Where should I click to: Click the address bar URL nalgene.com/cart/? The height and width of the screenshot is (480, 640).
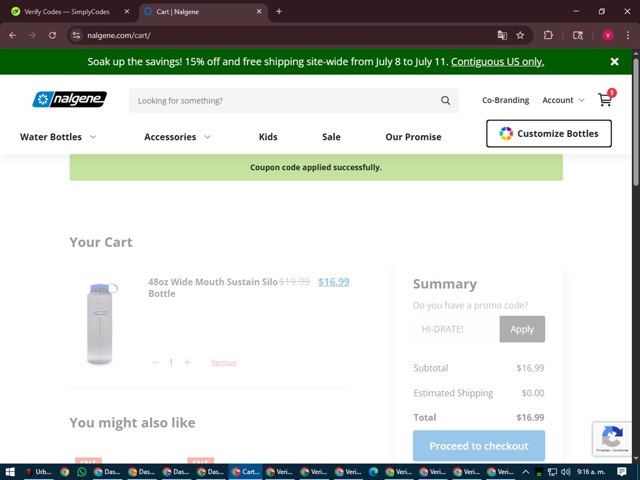(119, 36)
